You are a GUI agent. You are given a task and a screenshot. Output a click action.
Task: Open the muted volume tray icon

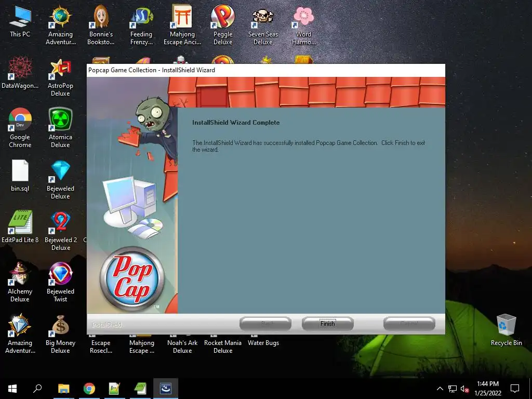(464, 389)
